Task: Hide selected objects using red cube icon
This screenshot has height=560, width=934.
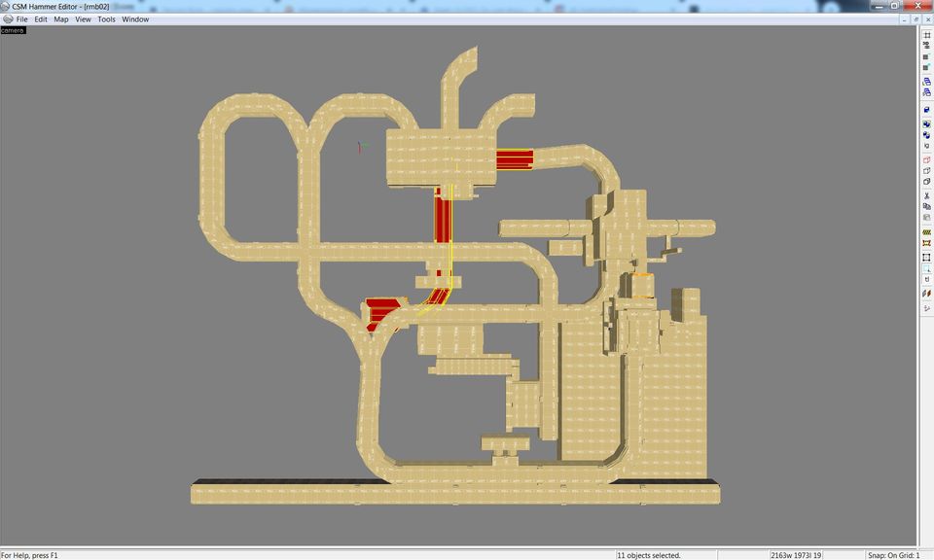Action: pyautogui.click(x=926, y=158)
